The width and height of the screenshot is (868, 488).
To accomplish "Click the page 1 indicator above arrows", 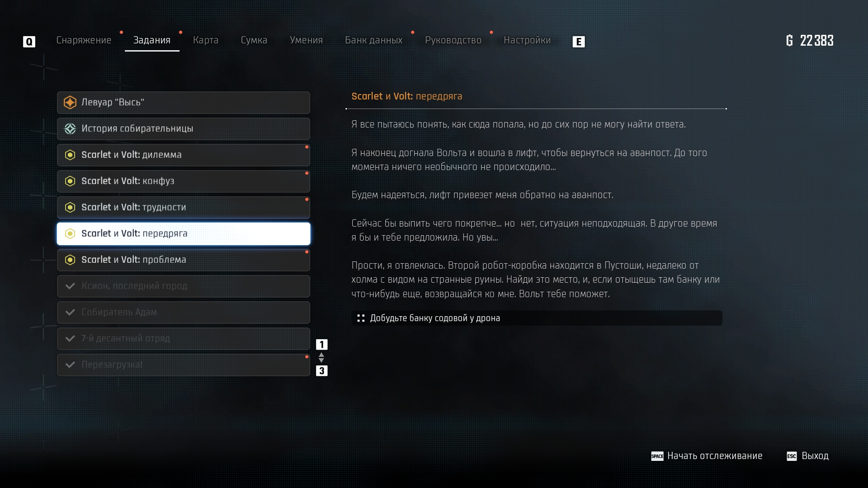I will point(322,345).
